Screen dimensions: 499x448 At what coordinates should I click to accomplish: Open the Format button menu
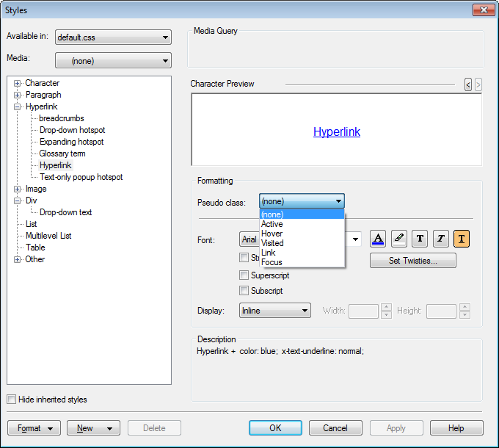34,428
